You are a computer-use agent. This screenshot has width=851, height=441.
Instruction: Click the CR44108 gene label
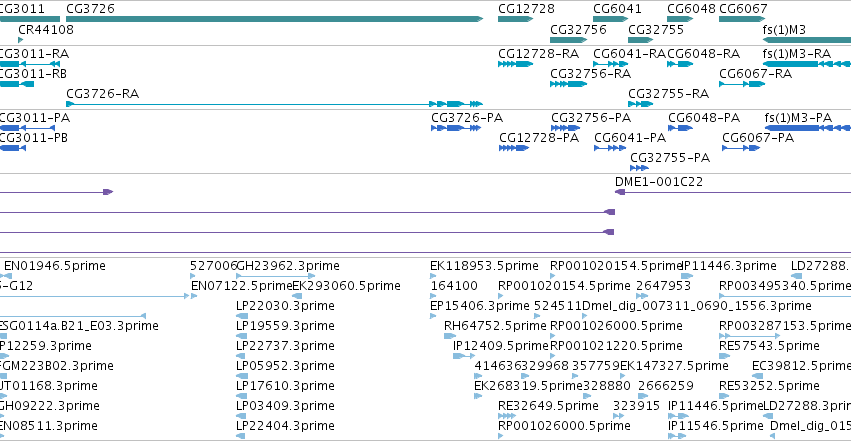[46, 29]
